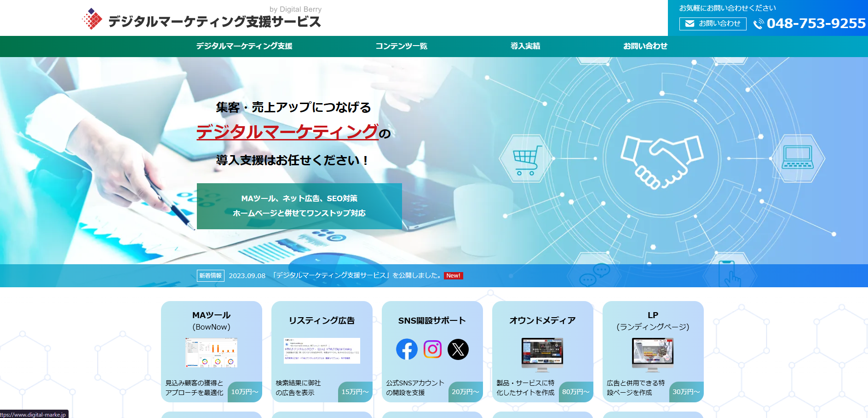Click the Facebook icon in SNS card
Viewport: 868px width, 418px height.
pos(407,349)
